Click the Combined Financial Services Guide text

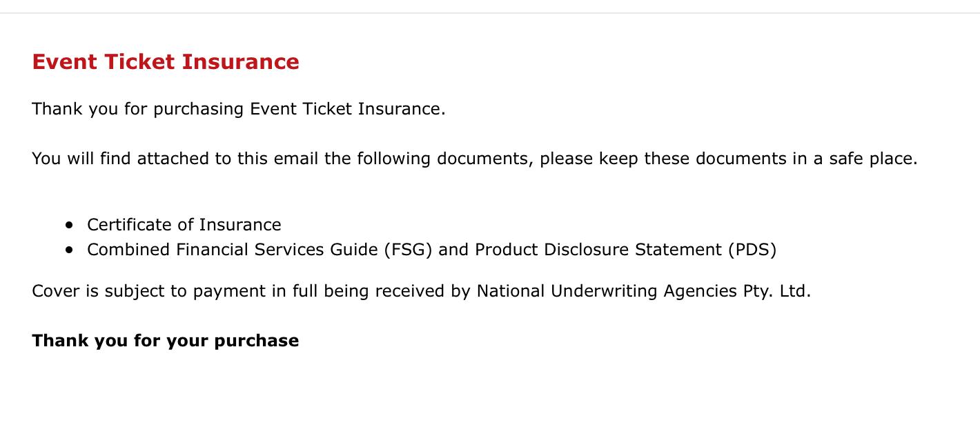pyautogui.click(x=233, y=250)
